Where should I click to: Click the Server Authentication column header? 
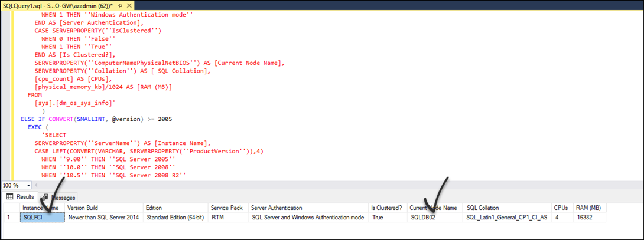[x=308, y=208]
